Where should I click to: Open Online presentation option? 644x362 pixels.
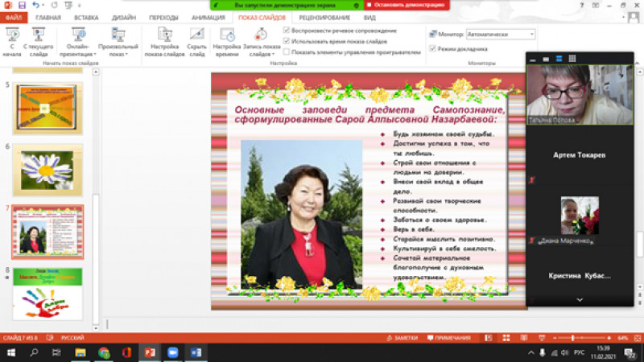point(77,42)
